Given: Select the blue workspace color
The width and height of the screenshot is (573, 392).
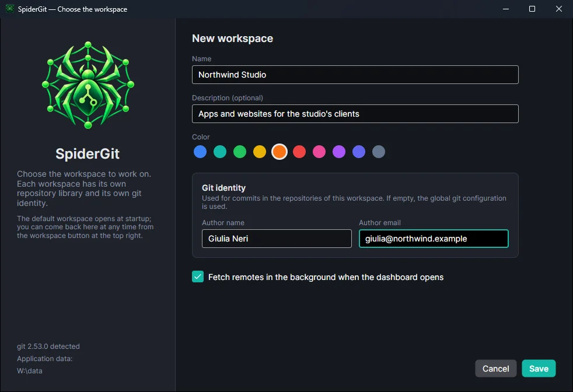Looking at the screenshot, I should coord(200,152).
